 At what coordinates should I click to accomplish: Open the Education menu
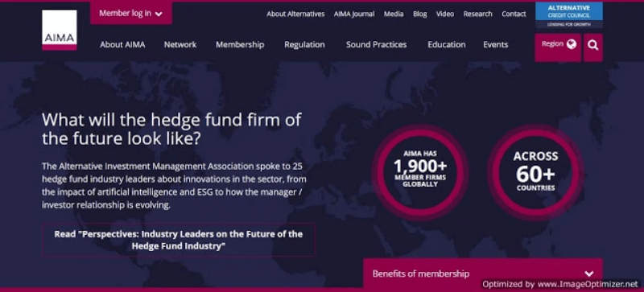(447, 45)
